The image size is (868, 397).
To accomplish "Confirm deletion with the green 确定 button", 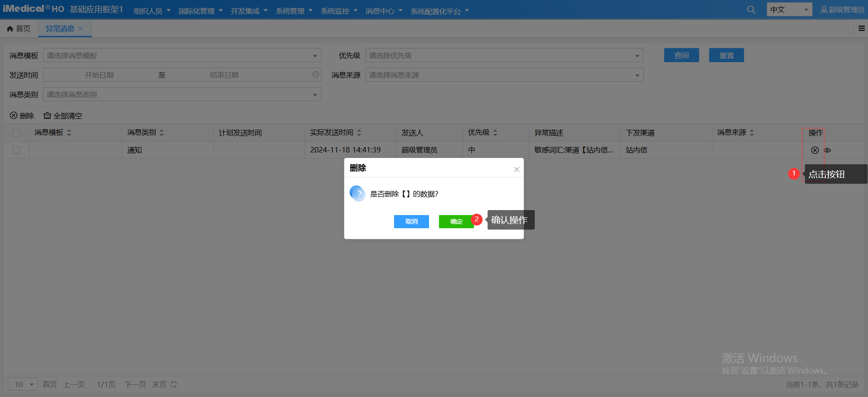I will click(456, 221).
